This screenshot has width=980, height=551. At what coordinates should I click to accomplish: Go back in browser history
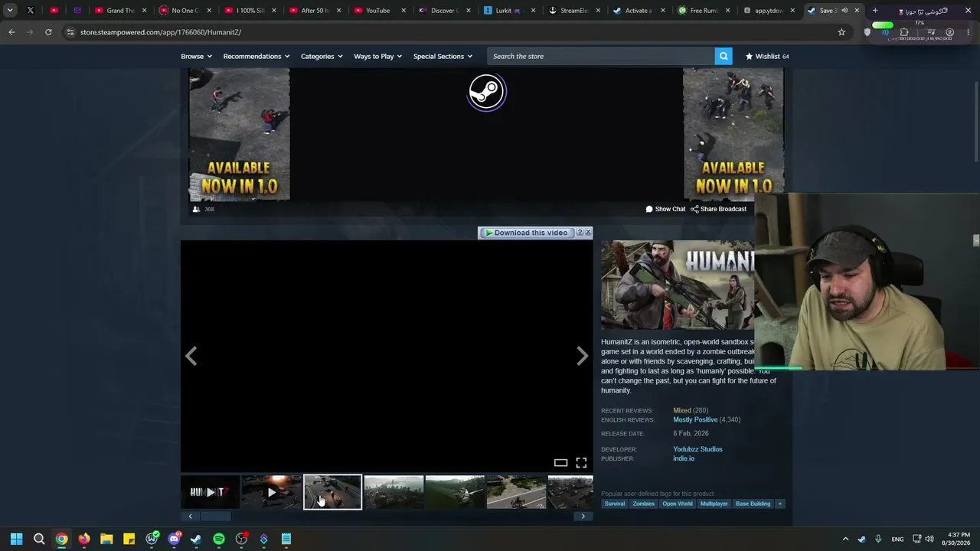coord(11,32)
